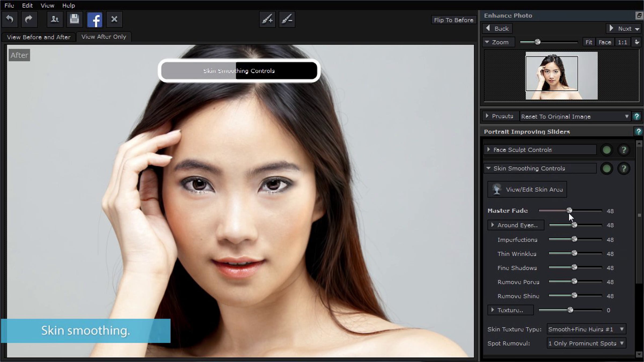Click the Save floppy disk icon

74,19
